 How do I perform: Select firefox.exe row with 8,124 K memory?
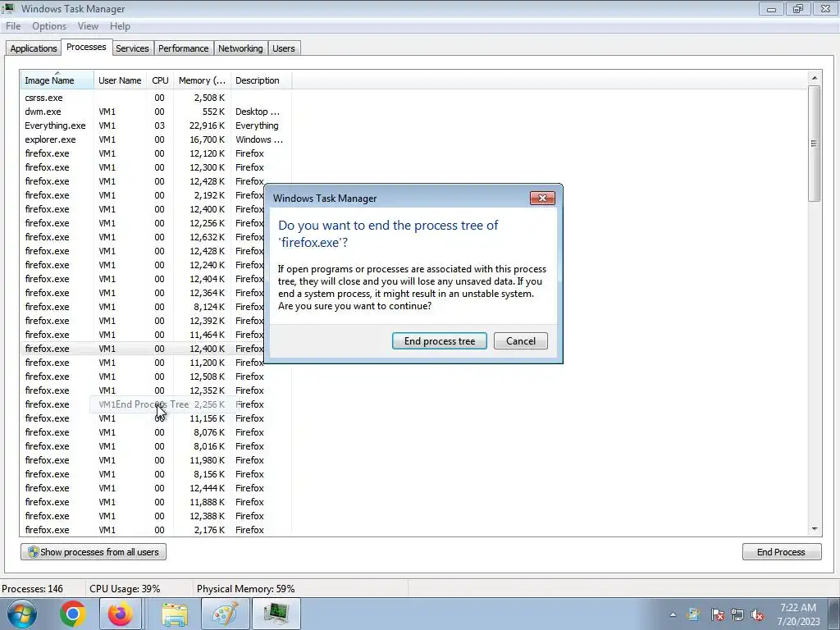[142, 307]
